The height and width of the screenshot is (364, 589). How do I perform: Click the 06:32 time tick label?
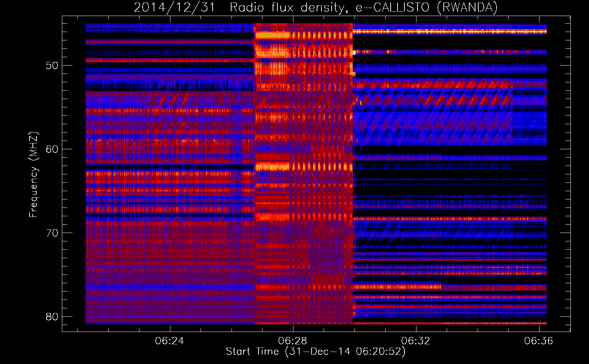416,341
